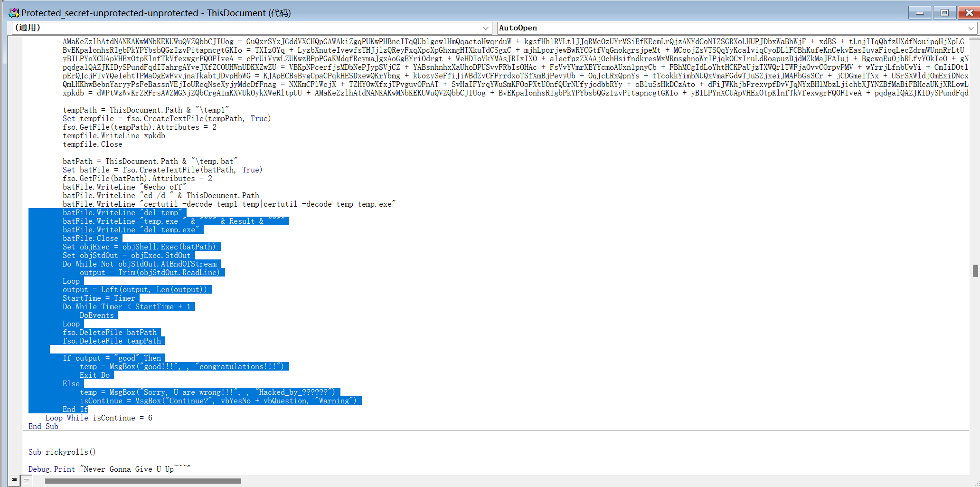Click the line with 'temp.exe " & """" & Result'
The width and height of the screenshot is (980, 487).
(x=174, y=221)
